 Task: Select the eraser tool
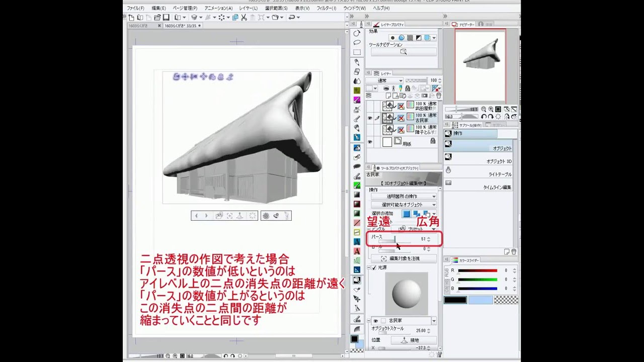point(357,71)
